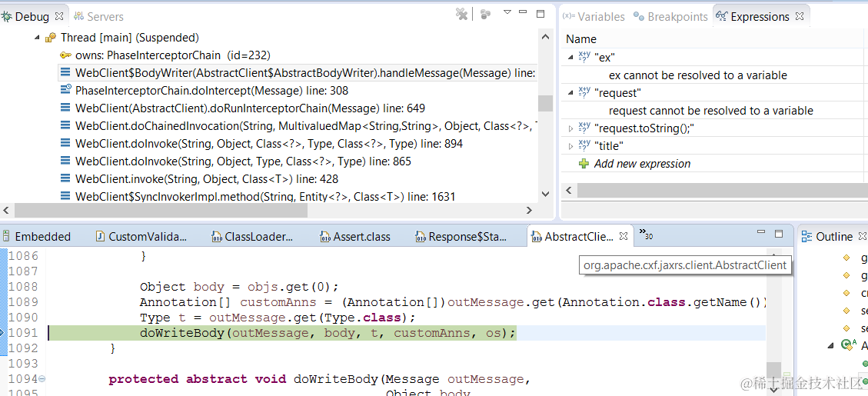Open the Debug view menu dropdown arrow
Viewport: 868px width, 396px height.
click(x=507, y=12)
